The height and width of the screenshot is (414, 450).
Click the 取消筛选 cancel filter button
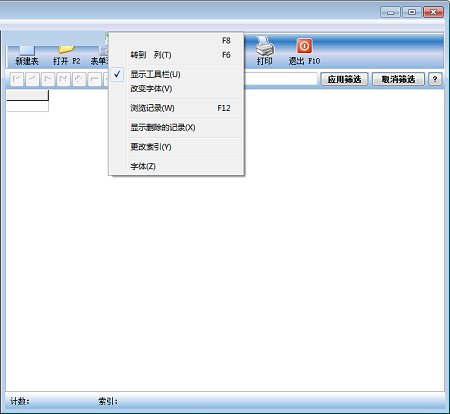(x=398, y=79)
